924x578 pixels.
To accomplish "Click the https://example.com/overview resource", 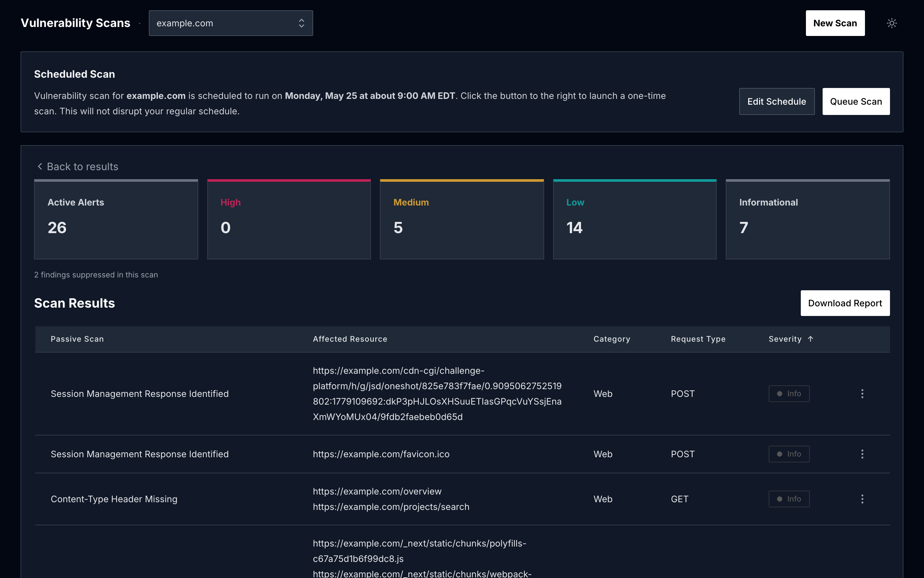I will [x=377, y=492].
